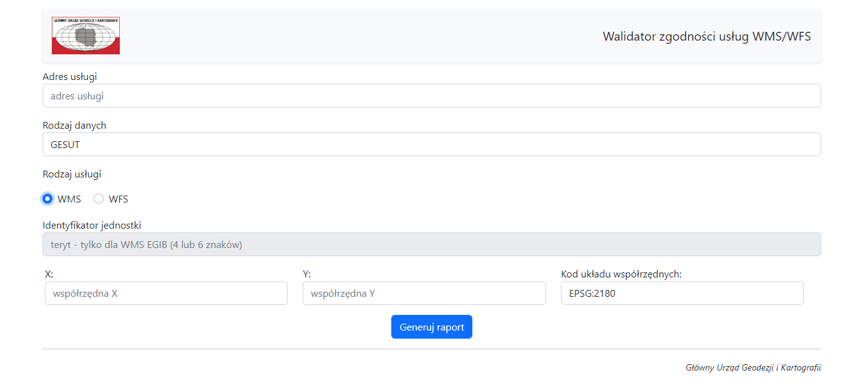Screen dimensions: 868x388
Task: Click the GUGiK logo image
Action: (85, 36)
